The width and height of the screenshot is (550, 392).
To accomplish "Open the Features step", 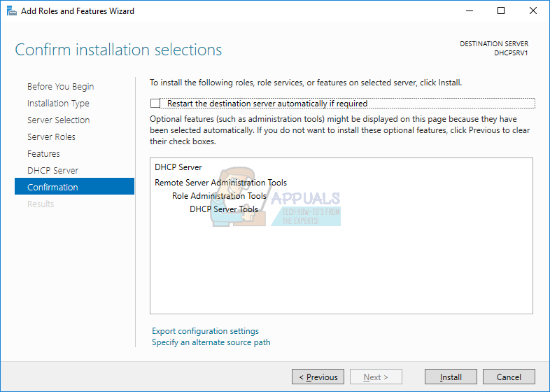I will point(43,154).
